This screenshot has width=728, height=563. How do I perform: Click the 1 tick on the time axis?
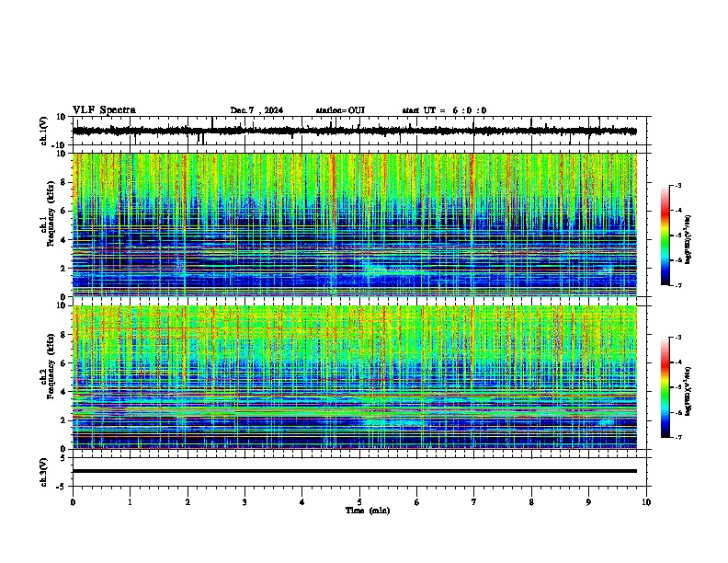tap(130, 502)
